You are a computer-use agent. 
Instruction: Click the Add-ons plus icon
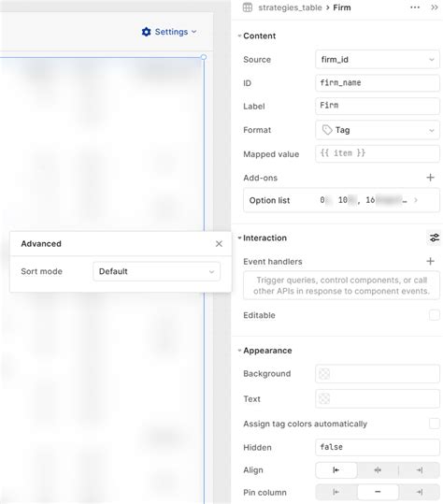click(430, 178)
